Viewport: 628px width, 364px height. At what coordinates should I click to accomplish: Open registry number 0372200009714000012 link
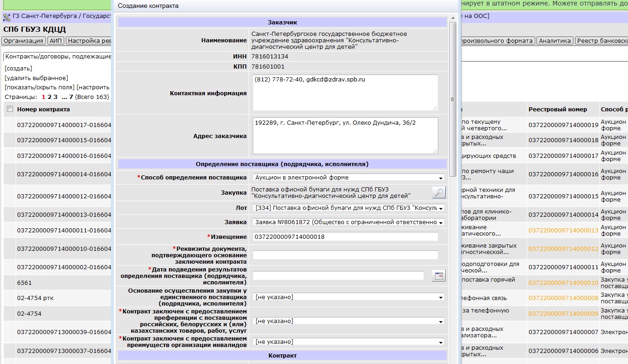tap(563, 248)
